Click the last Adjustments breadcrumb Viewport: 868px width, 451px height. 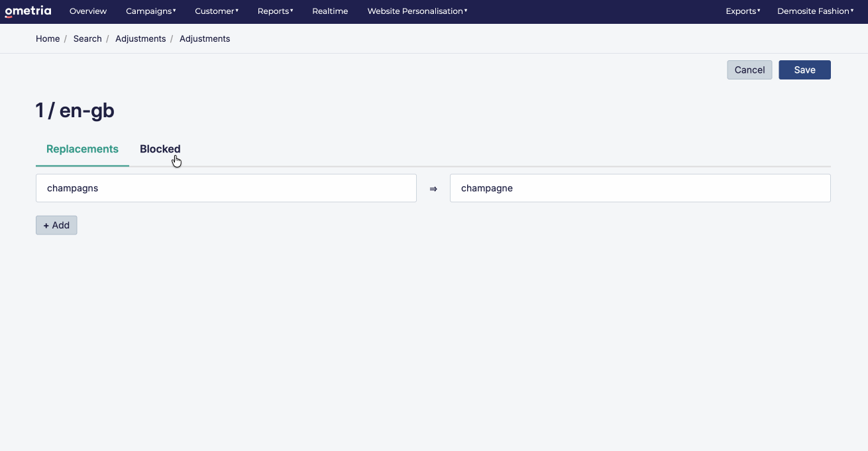(205, 38)
